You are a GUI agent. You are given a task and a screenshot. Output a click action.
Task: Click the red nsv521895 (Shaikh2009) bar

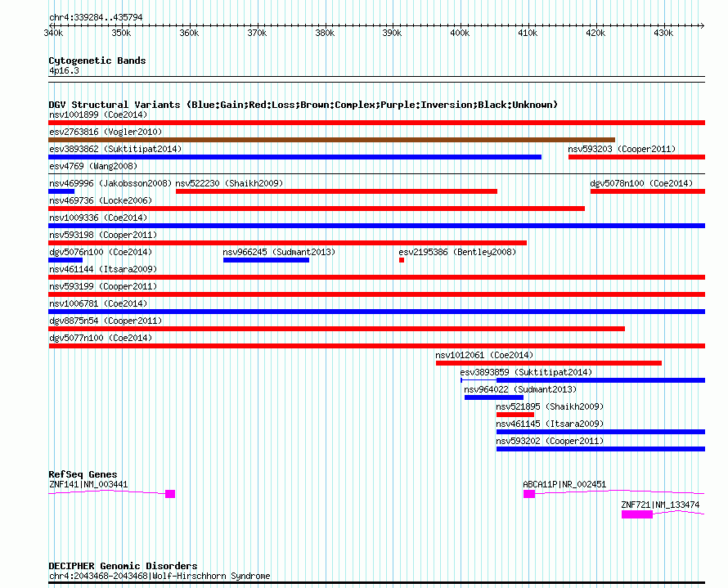[x=515, y=415]
